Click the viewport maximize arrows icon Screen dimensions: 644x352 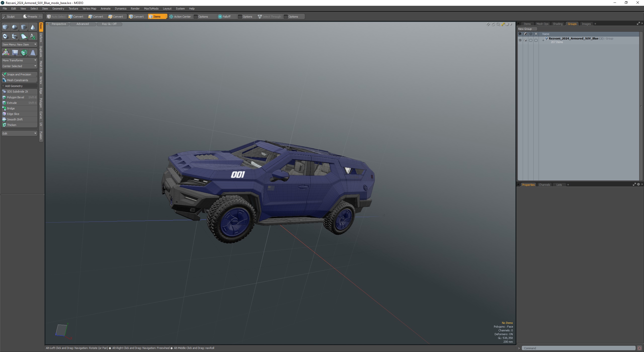tap(503, 24)
